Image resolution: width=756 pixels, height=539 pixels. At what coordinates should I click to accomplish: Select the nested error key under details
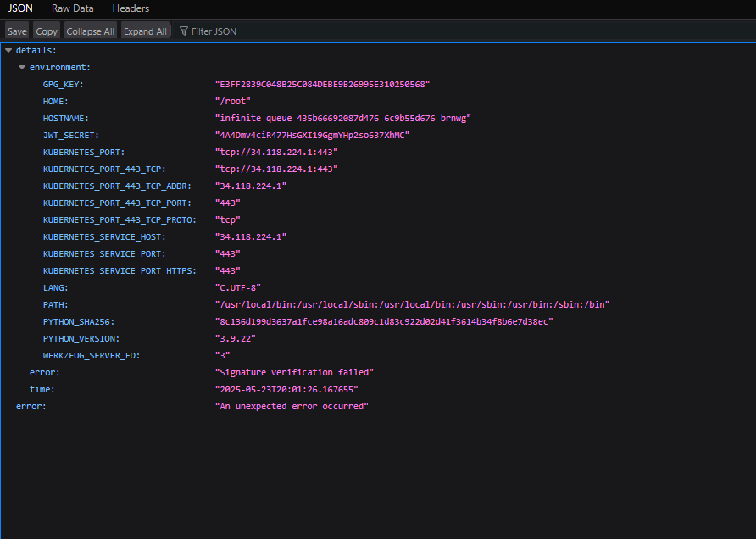[x=45, y=373]
